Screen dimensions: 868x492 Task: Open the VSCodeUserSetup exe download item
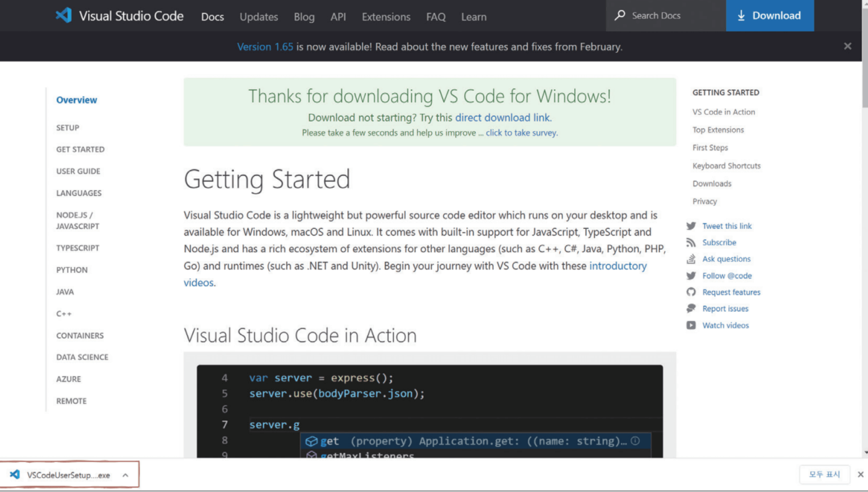[x=68, y=475]
